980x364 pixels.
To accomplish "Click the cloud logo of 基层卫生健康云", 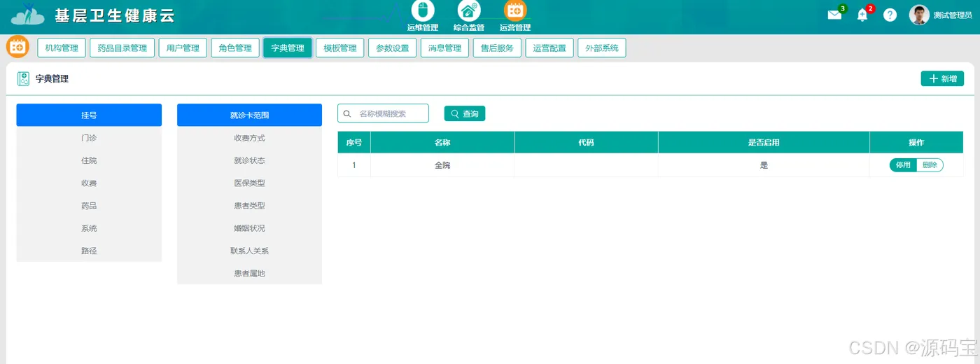I will click(28, 15).
